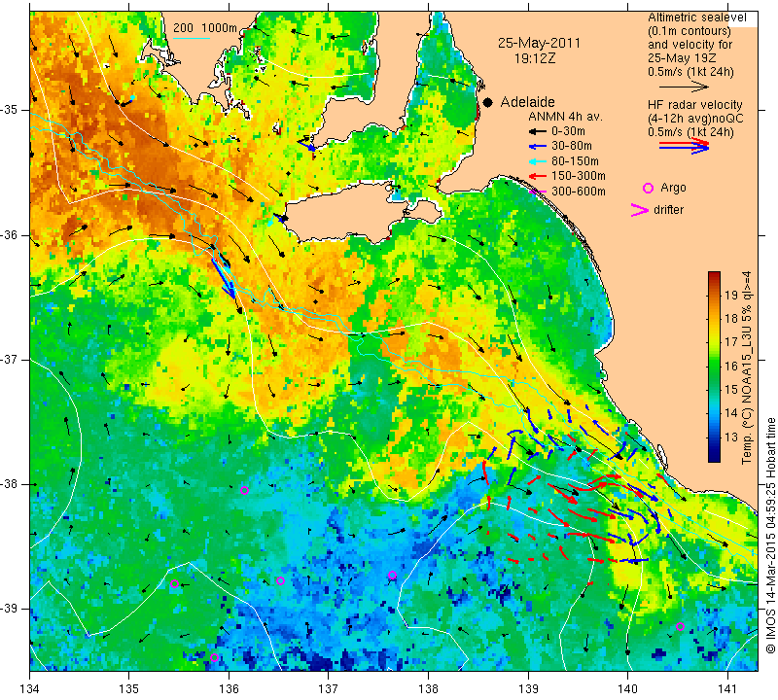The width and height of the screenshot is (778, 700).
Task: Click the magenta drifter chevron legend symbol
Action: [639, 210]
